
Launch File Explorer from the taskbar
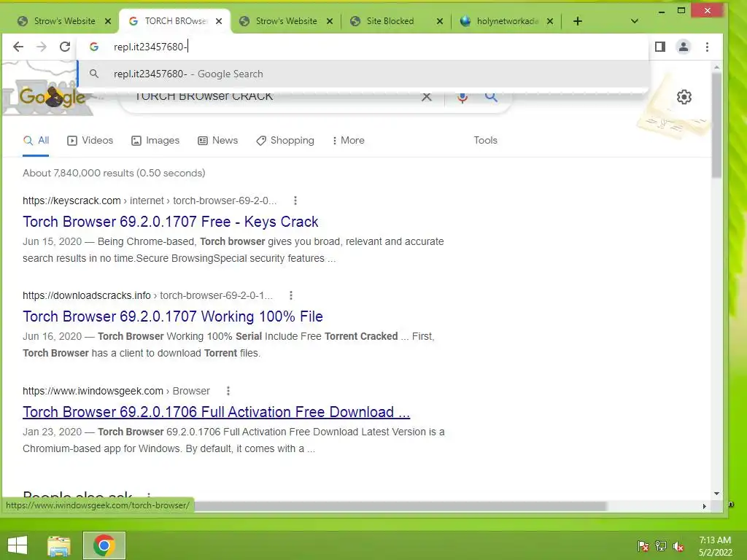(59, 545)
